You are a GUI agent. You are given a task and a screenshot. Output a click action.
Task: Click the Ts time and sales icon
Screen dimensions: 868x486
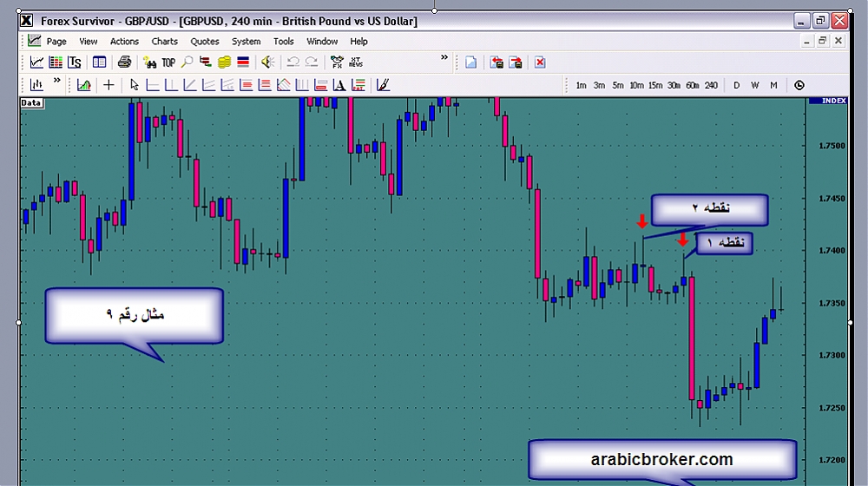click(x=75, y=62)
